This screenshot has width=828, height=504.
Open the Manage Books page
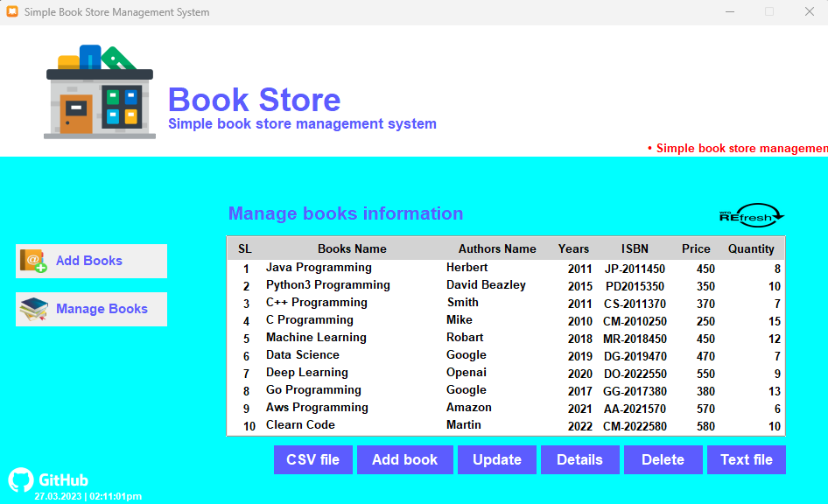[91, 309]
